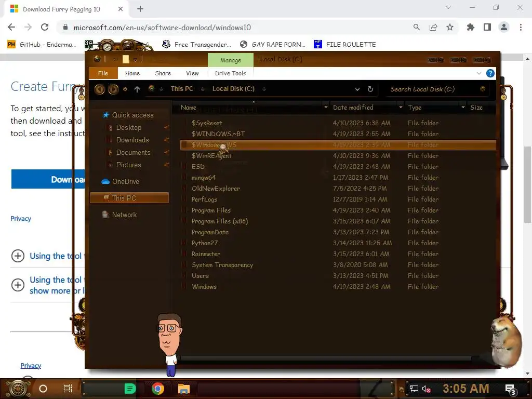This screenshot has height=399, width=532.
Task: Refresh the Local Disk (C:) listing
Action: point(370,89)
